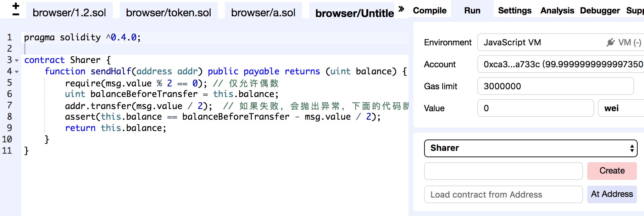This screenshot has height=216, width=644.
Task: Switch to the browser/token.sol file tab
Action: [x=168, y=13]
